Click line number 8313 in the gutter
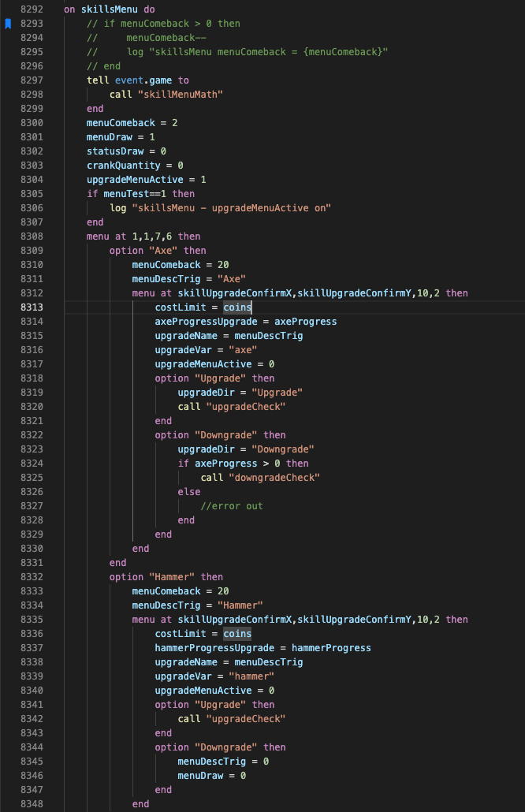 pyautogui.click(x=32, y=307)
